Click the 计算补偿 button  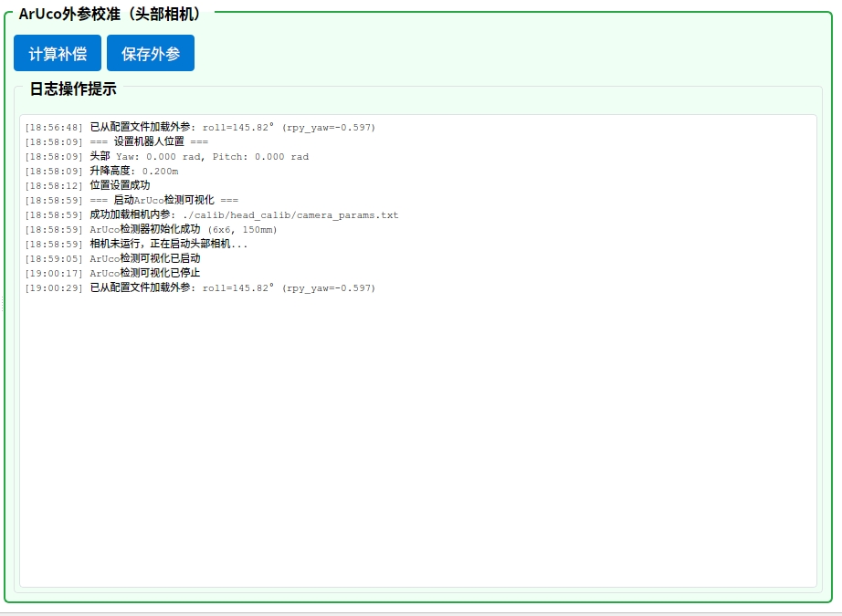[x=58, y=53]
